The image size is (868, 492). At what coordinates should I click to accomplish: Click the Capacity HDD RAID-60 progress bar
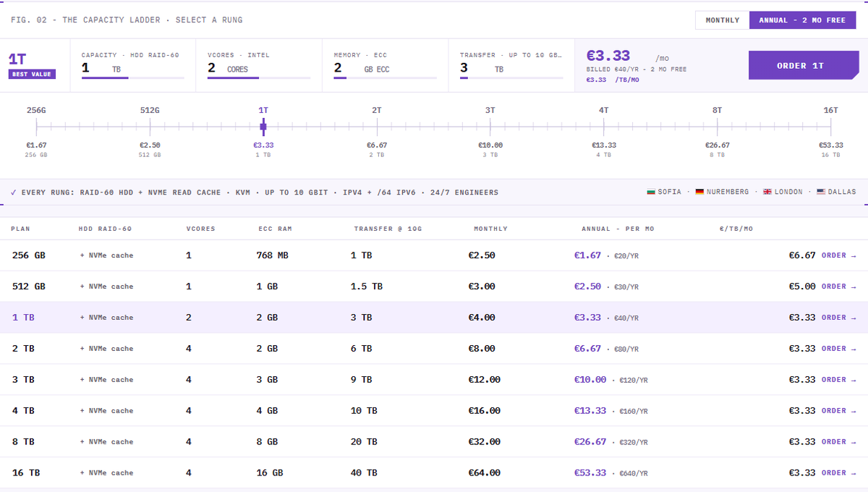pos(132,77)
